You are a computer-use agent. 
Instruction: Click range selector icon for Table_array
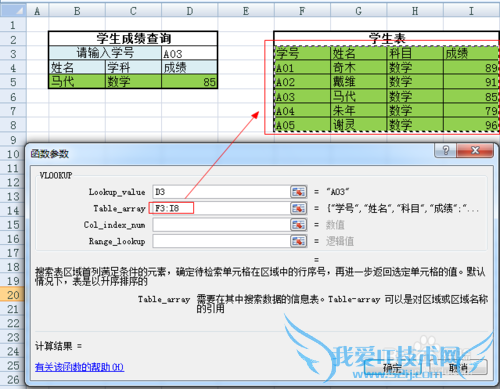click(x=298, y=208)
